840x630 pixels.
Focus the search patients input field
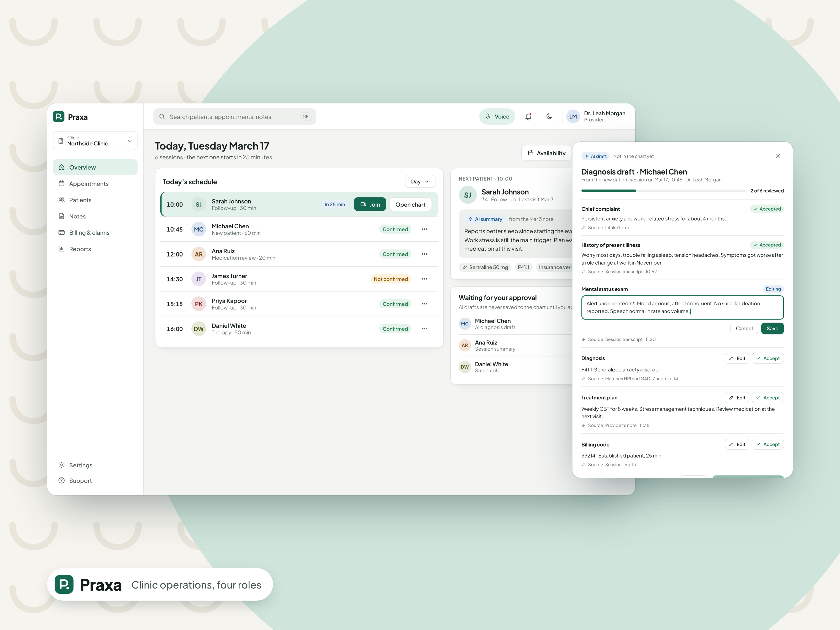coord(235,117)
